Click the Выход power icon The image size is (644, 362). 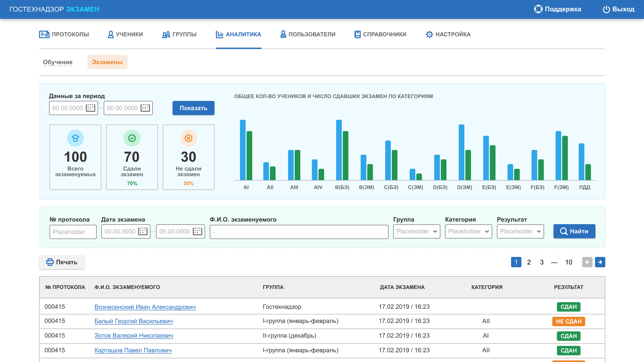pyautogui.click(x=606, y=9)
